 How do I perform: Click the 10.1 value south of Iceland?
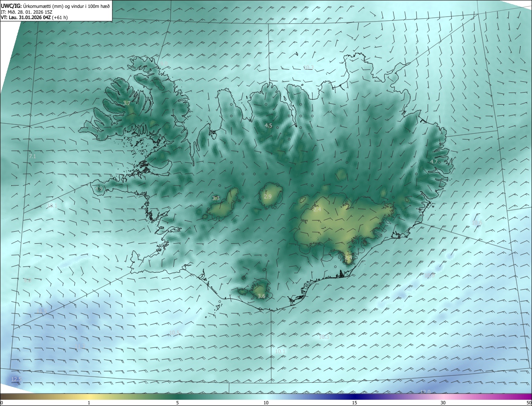(281, 352)
